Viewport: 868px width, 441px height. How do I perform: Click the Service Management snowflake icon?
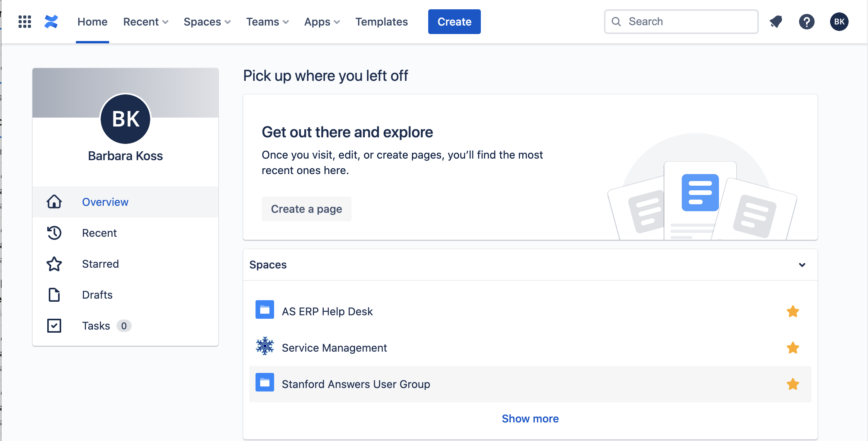pos(265,346)
